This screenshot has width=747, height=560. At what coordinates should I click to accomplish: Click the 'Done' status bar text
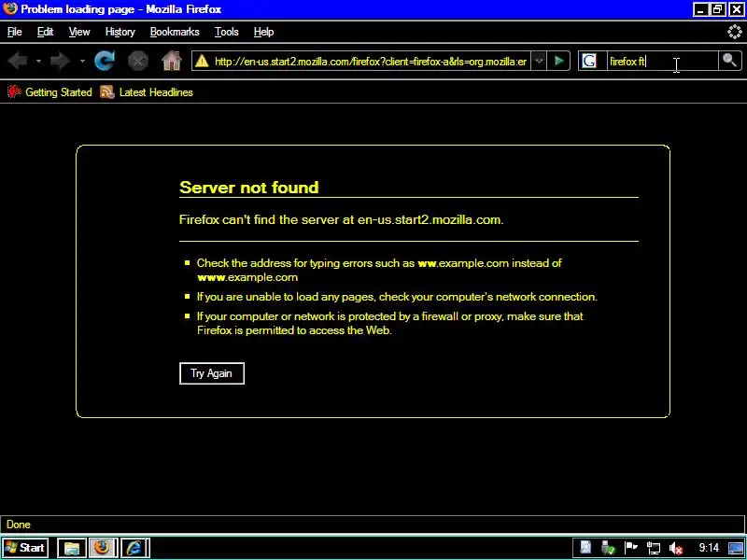tap(19, 525)
